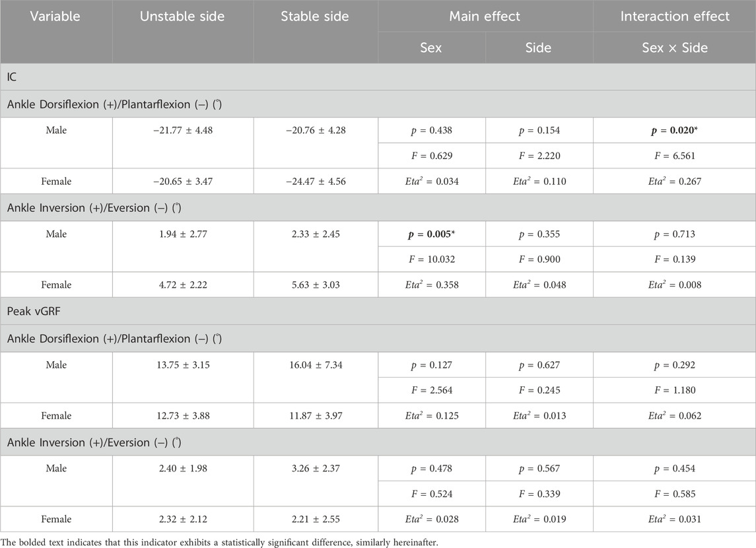Click the −24.47 ± 4.56 value
The image size is (756, 548).
pyautogui.click(x=316, y=182)
